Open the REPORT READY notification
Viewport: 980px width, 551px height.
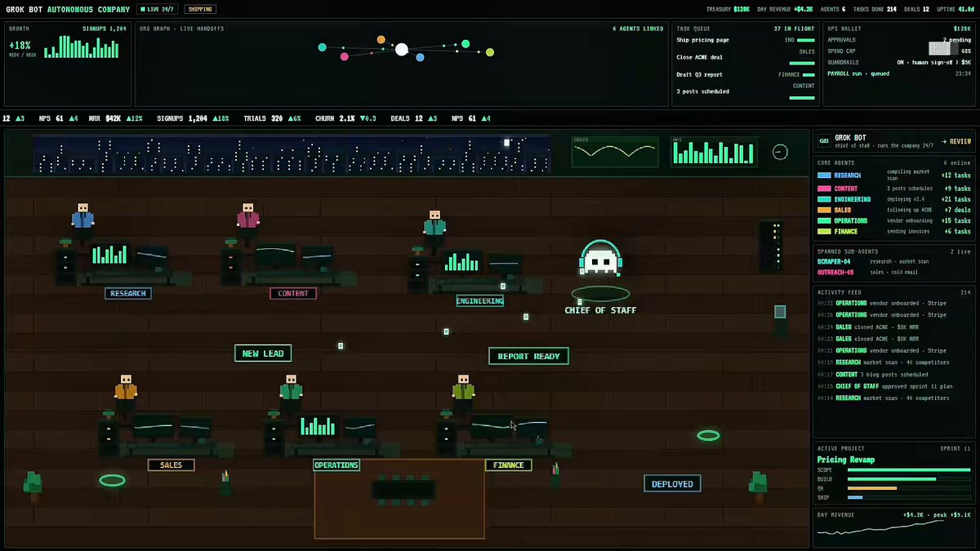(x=528, y=356)
